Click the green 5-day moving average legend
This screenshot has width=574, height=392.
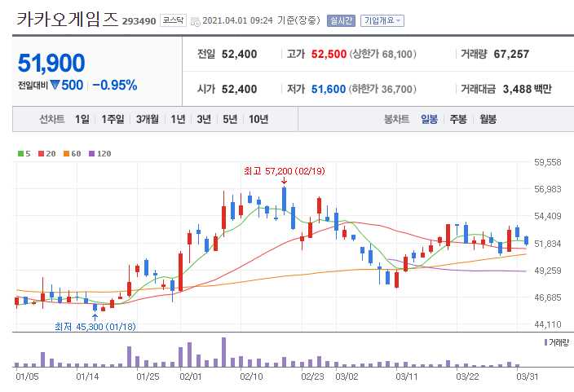[24, 154]
